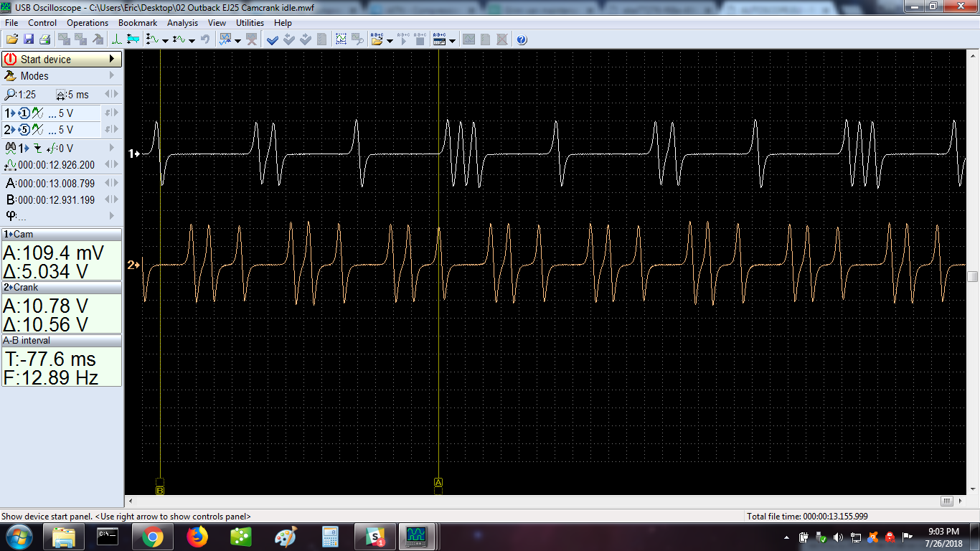
Task: Open a saved waveform file
Action: [x=13, y=39]
